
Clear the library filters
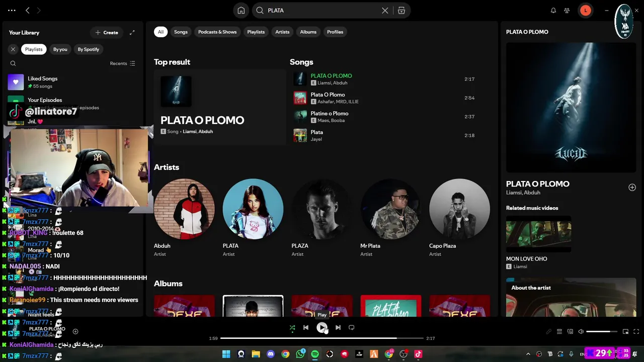point(13,49)
